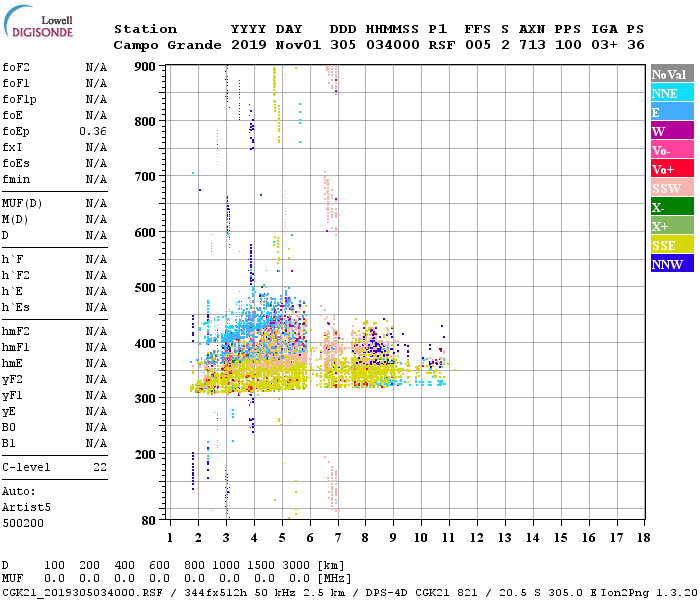Click the 11 MHz frequency axis label
This screenshot has height=600, width=700.
[448, 538]
